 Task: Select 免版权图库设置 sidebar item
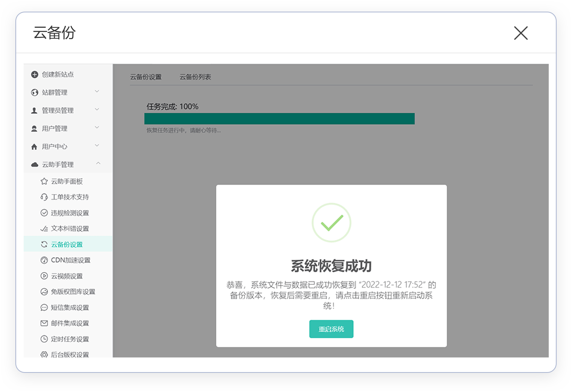(73, 292)
